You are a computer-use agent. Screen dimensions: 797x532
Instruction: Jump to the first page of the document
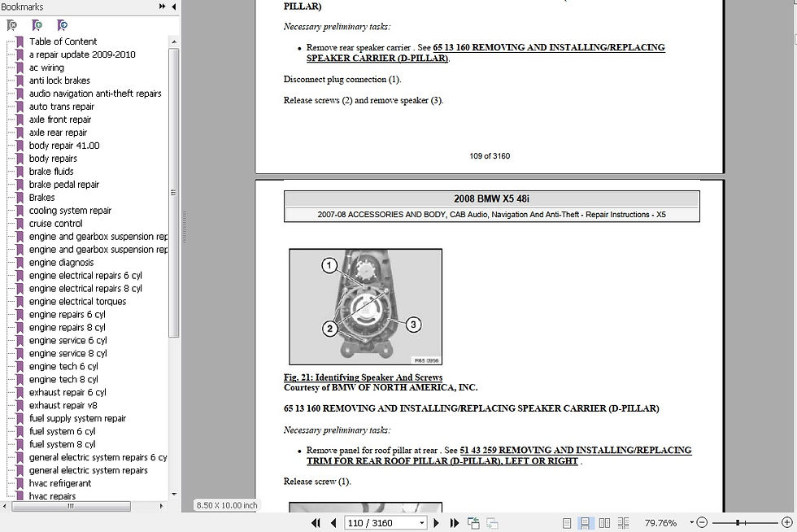[x=316, y=523]
